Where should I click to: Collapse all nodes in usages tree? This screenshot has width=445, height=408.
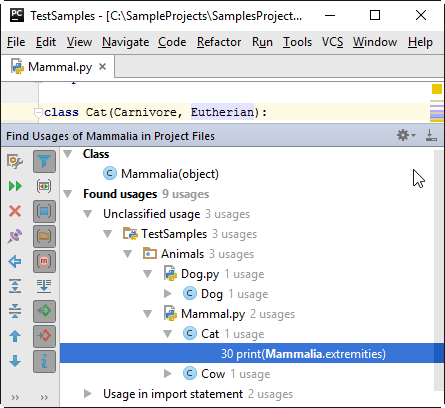click(15, 311)
